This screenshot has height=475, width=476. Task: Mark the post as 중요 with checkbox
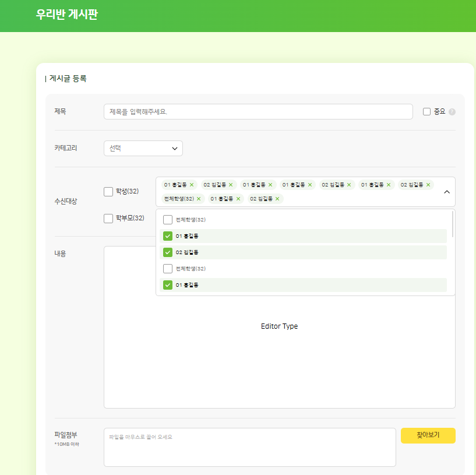[x=426, y=112]
